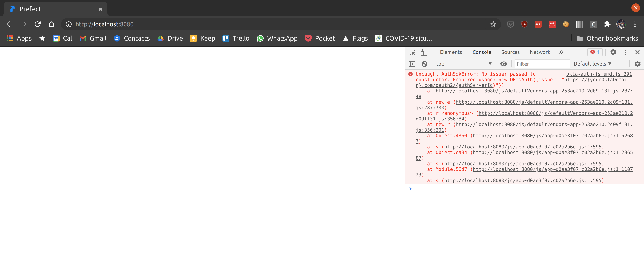Show the console sidebar
644x278 pixels.
412,64
